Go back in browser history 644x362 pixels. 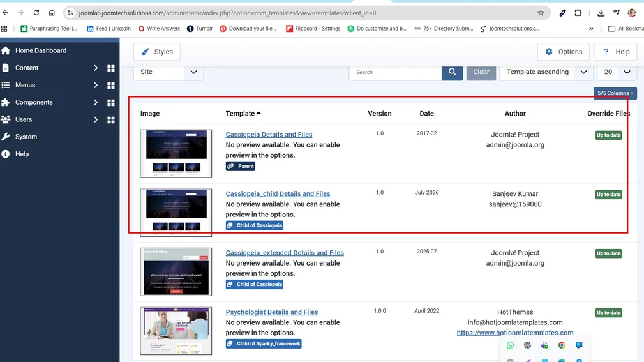[5, 13]
